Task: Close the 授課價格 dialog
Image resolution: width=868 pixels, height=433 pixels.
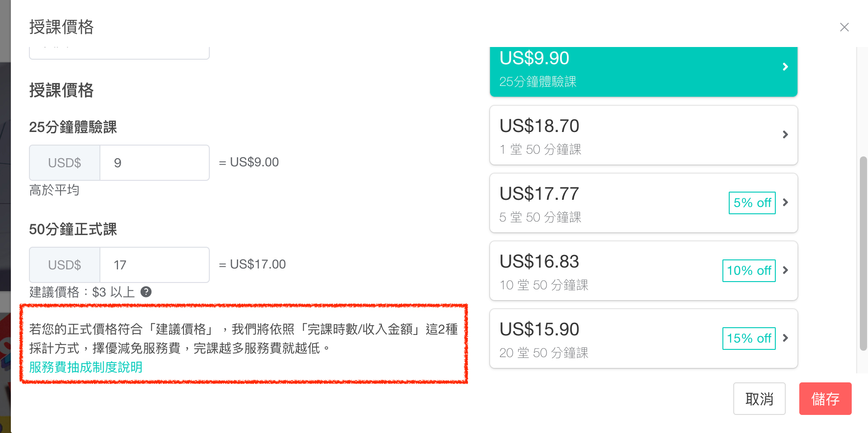Action: (844, 28)
